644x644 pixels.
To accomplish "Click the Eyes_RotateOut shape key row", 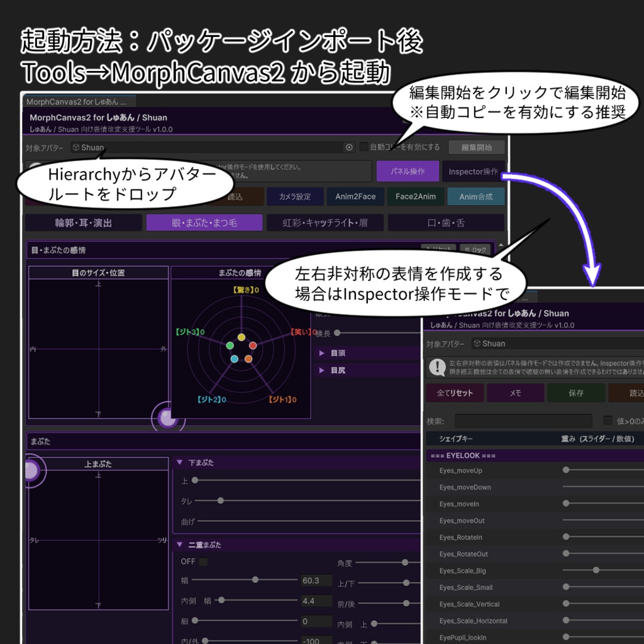I will (x=535, y=553).
